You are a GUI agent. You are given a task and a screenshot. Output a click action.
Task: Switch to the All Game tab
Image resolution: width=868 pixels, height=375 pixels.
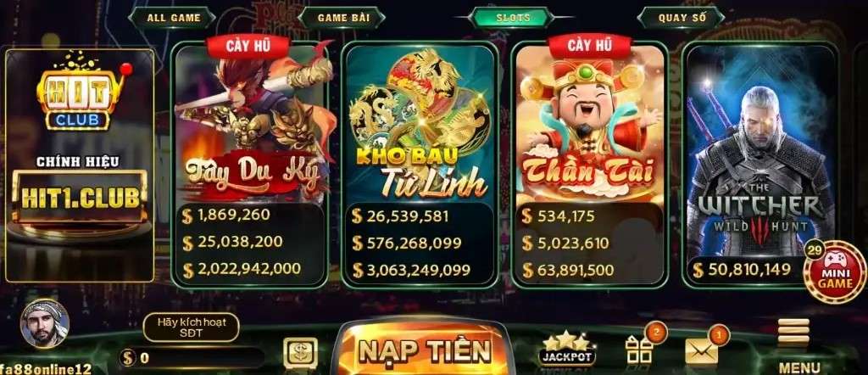pyautogui.click(x=173, y=18)
